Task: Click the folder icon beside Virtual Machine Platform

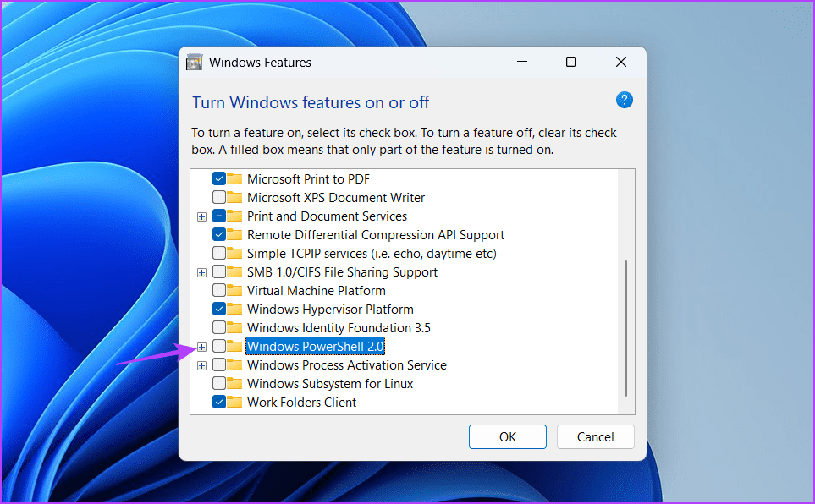Action: click(x=234, y=291)
